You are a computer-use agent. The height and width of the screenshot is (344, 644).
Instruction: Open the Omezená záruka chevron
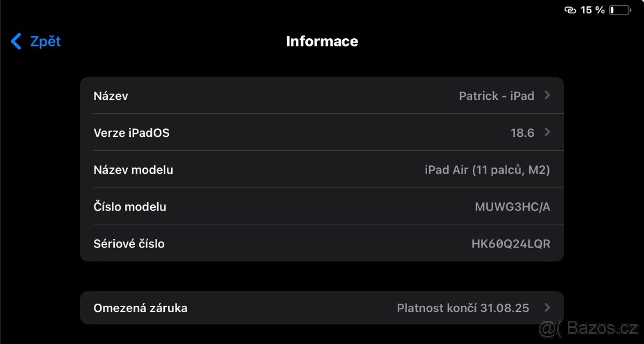(547, 308)
